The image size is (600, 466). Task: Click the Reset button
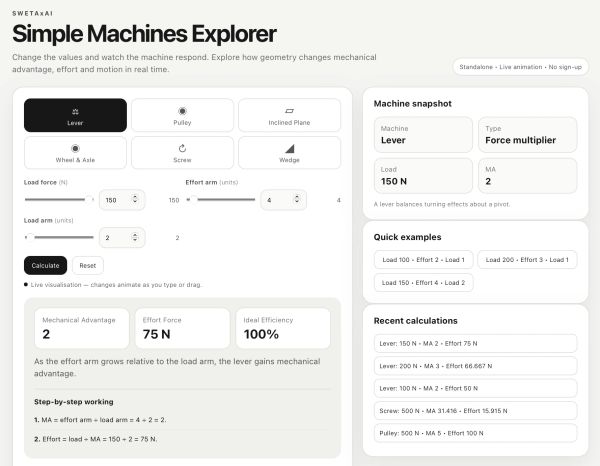[x=88, y=266]
